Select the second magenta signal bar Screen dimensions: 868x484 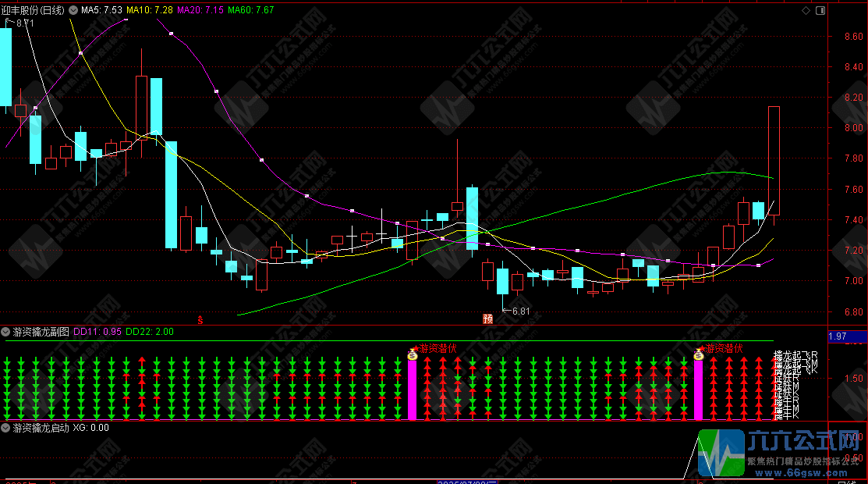[698, 390]
